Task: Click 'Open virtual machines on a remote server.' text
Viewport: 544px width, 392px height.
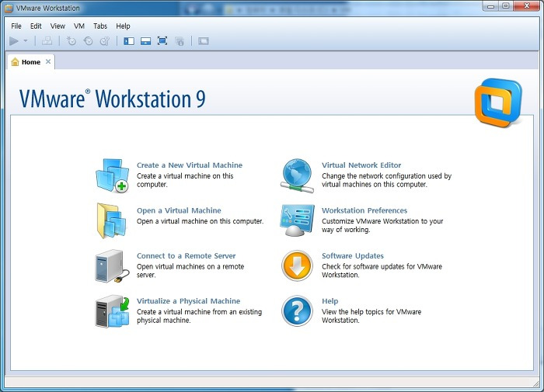Action: coord(190,271)
